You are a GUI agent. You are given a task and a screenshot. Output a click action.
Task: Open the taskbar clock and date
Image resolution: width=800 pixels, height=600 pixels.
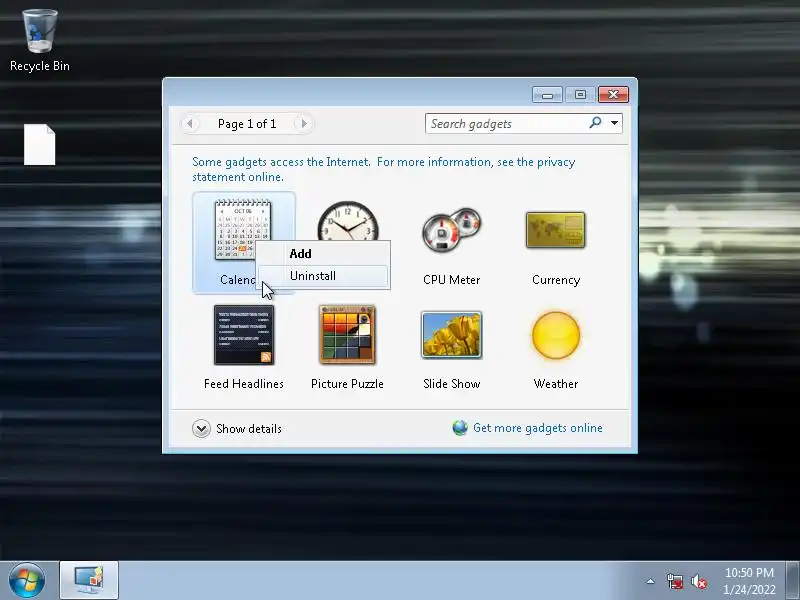pos(749,581)
